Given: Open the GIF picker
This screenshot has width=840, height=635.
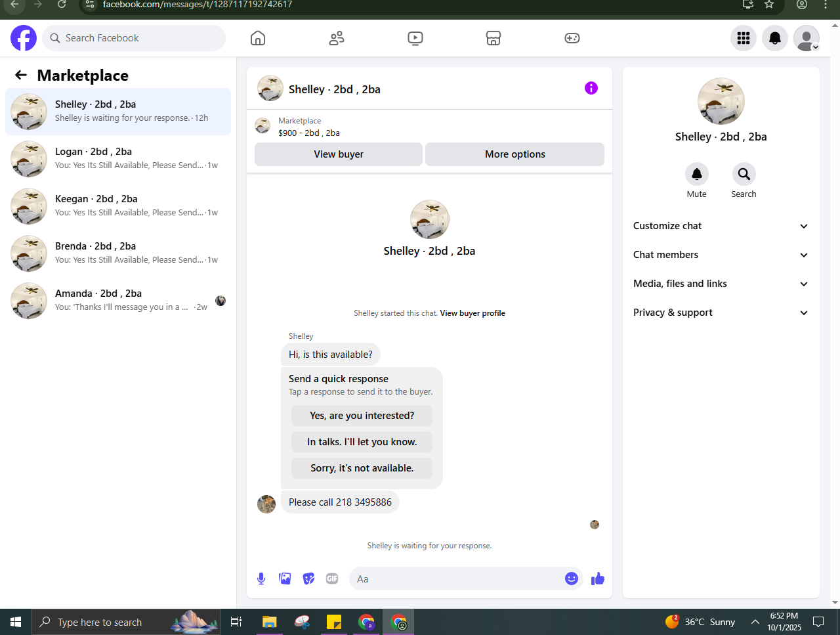Looking at the screenshot, I should (x=332, y=579).
